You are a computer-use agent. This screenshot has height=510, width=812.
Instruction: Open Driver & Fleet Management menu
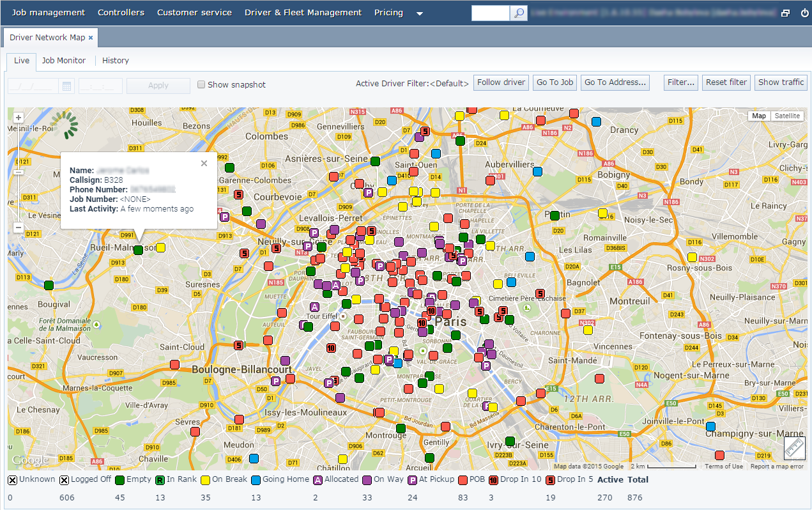(x=303, y=12)
